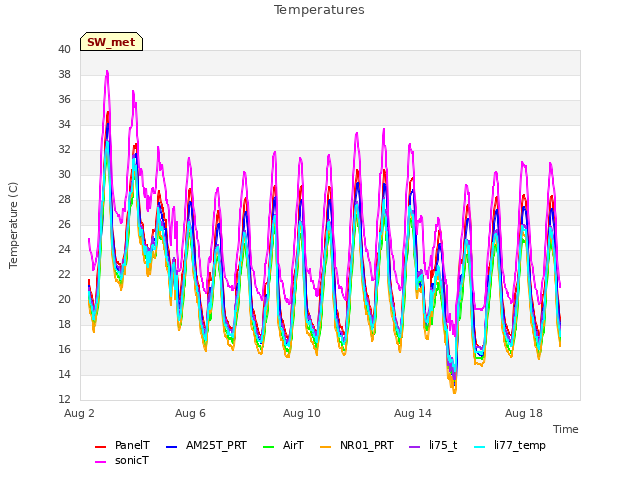Image resolution: width=640 pixels, height=480 pixels.
Task: Click the Aug 10 x-axis label
Action: coord(302,413)
